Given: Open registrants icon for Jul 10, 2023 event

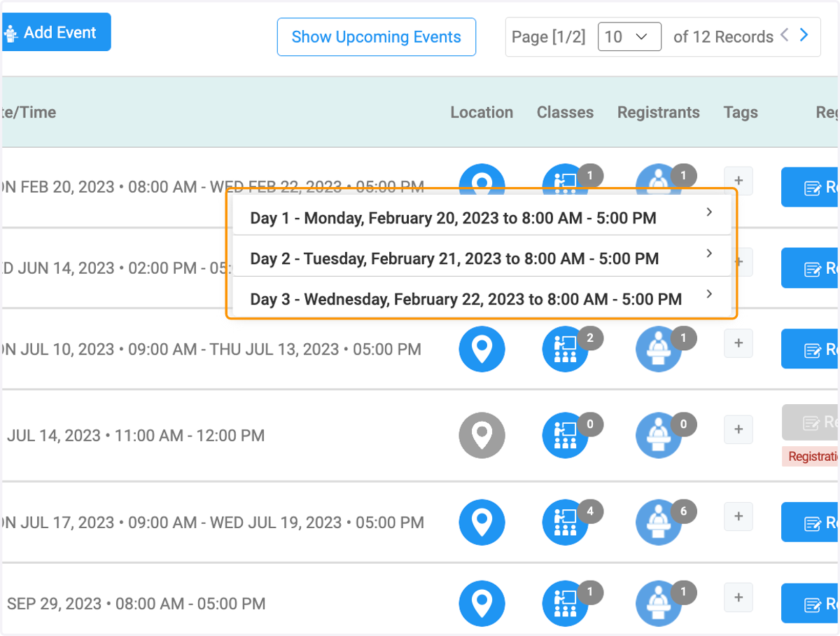Looking at the screenshot, I should pyautogui.click(x=659, y=349).
